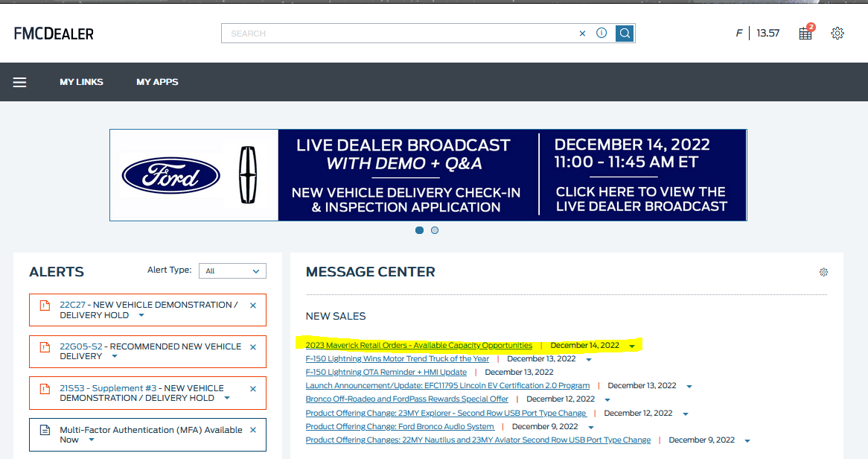Open Bronco Off-Roadeo and FordPass Rewards link

click(x=407, y=399)
